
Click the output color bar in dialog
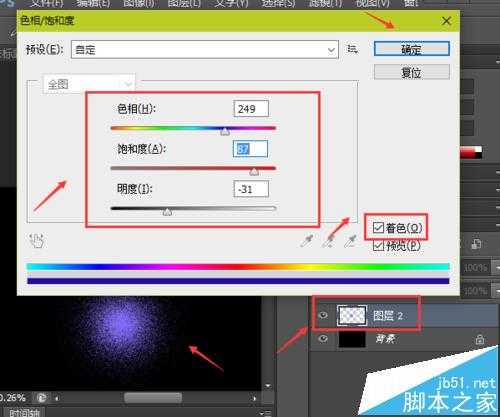click(238, 281)
